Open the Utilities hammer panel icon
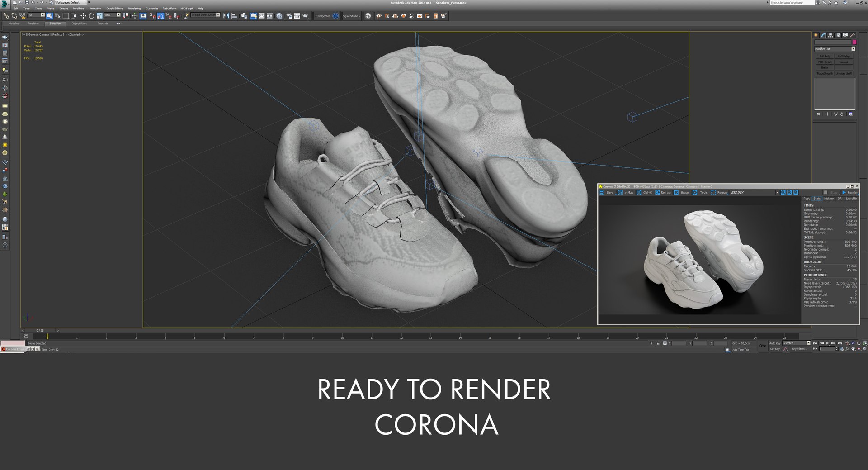 tap(852, 35)
